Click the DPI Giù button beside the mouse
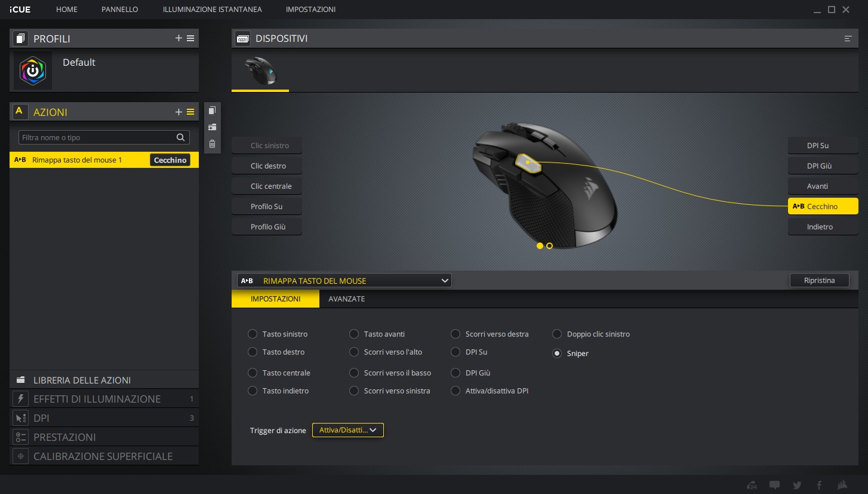This screenshot has height=494, width=868. [x=823, y=166]
